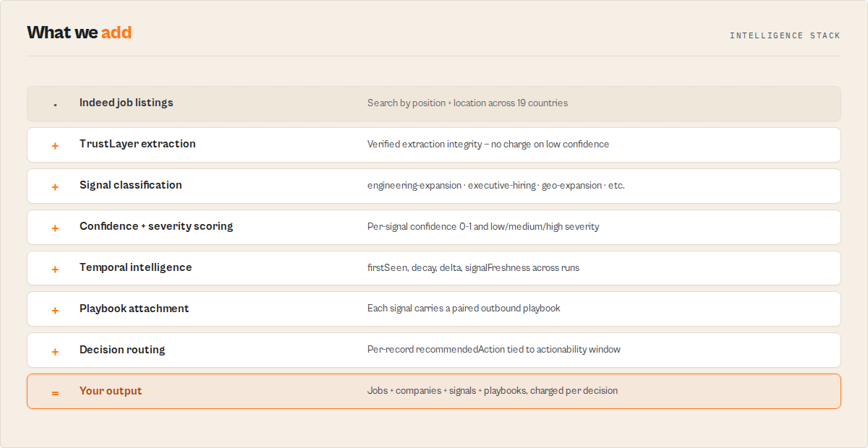This screenshot has width=868, height=448.
Task: Click the "engineering-expansion · executive-hiring" description
Action: 496,185
